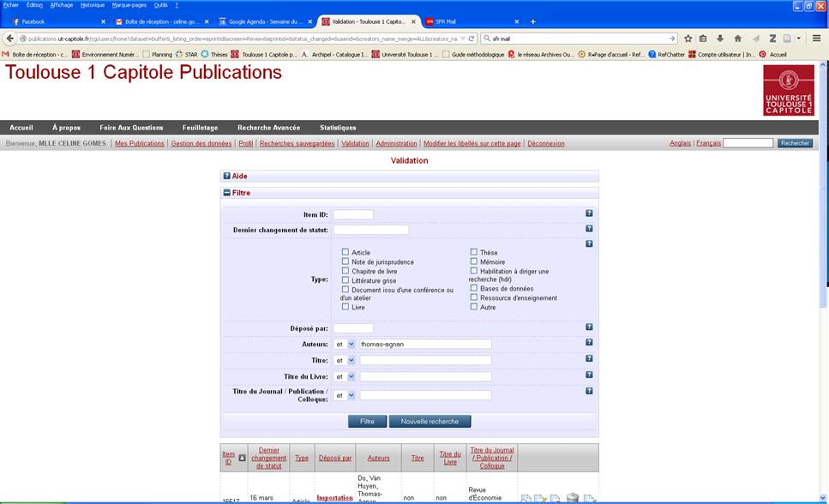
Task: Open the Fichier menu
Action: point(11,5)
